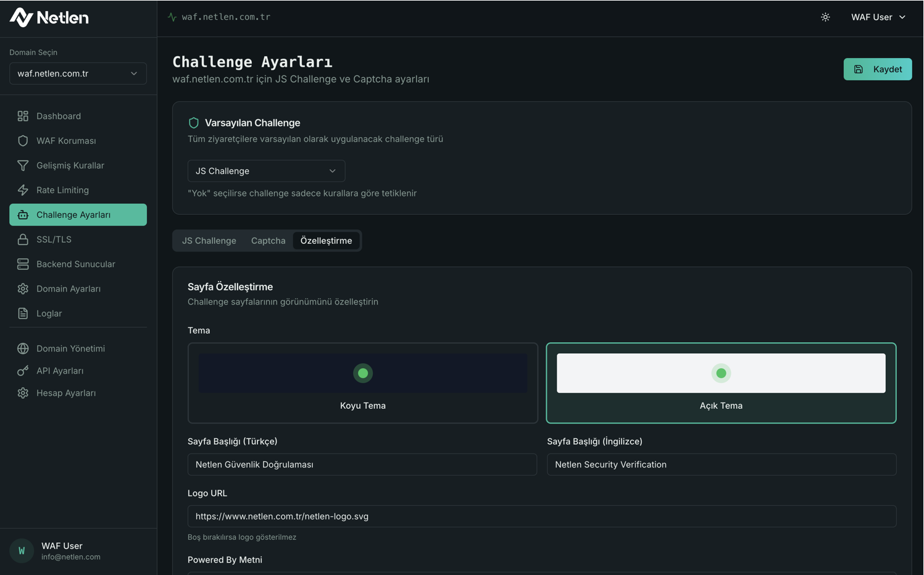Click the Sayfa Başlığı (İngilizce) input field
This screenshot has width=924, height=575.
722,464
